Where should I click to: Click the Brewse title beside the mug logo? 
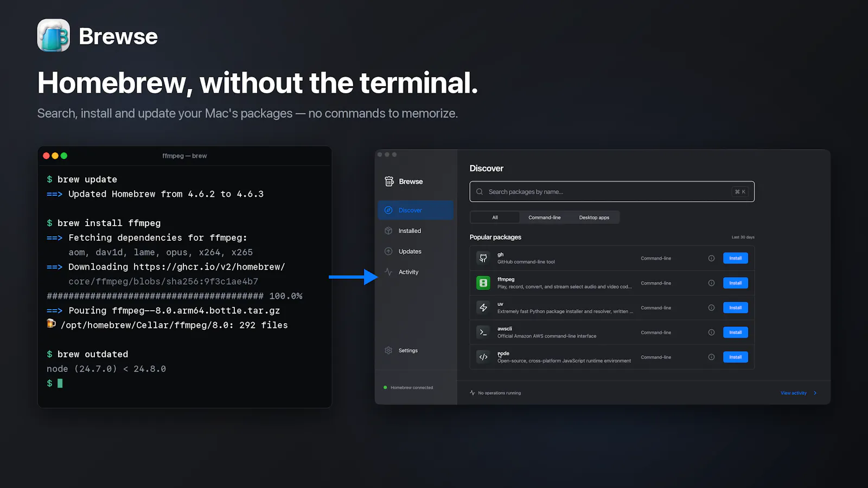(x=118, y=36)
